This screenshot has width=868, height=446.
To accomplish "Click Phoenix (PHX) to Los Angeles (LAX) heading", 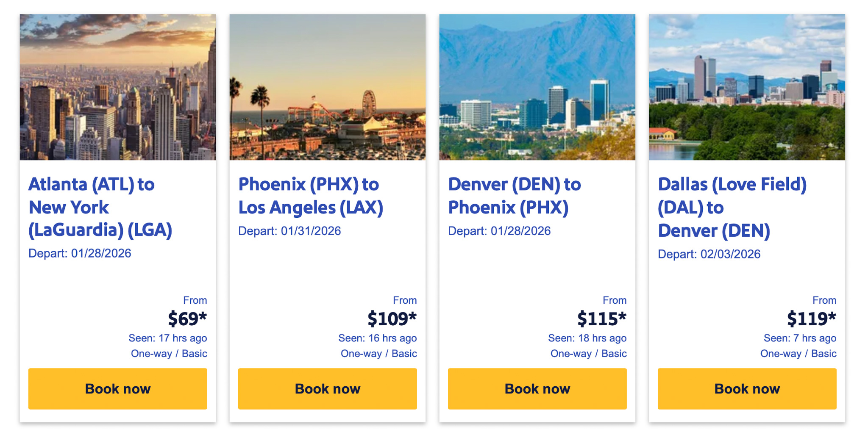I will pos(310,196).
